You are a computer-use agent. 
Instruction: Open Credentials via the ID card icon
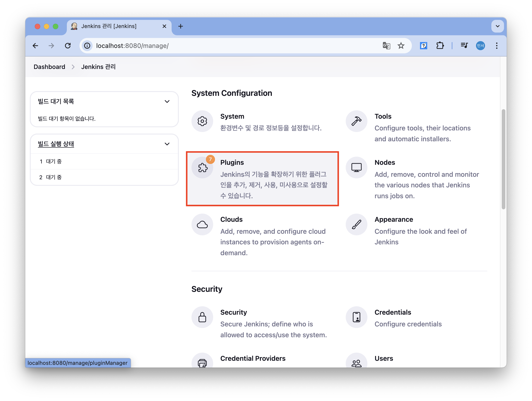tap(356, 317)
